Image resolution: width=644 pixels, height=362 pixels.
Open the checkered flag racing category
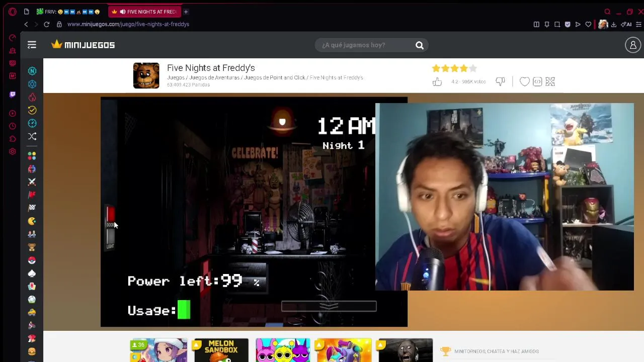click(x=32, y=208)
